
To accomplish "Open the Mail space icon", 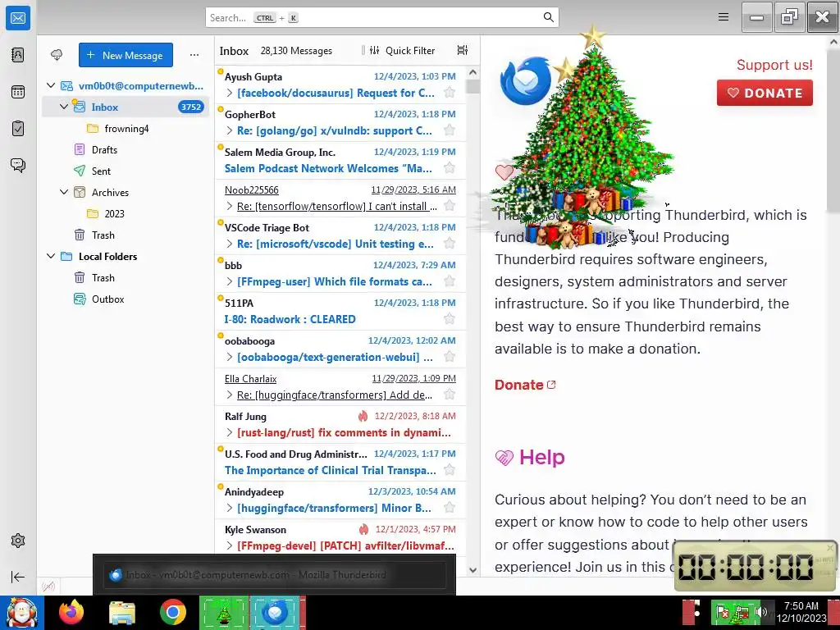I will [x=18, y=18].
